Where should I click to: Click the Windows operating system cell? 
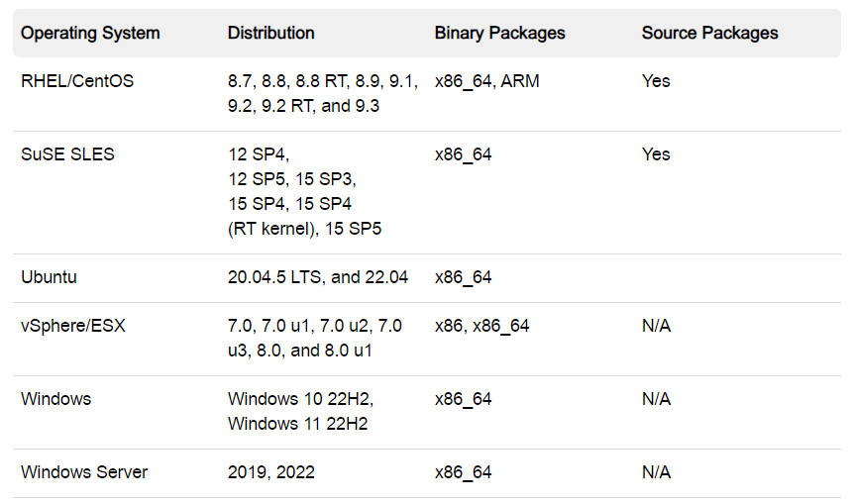pos(55,399)
